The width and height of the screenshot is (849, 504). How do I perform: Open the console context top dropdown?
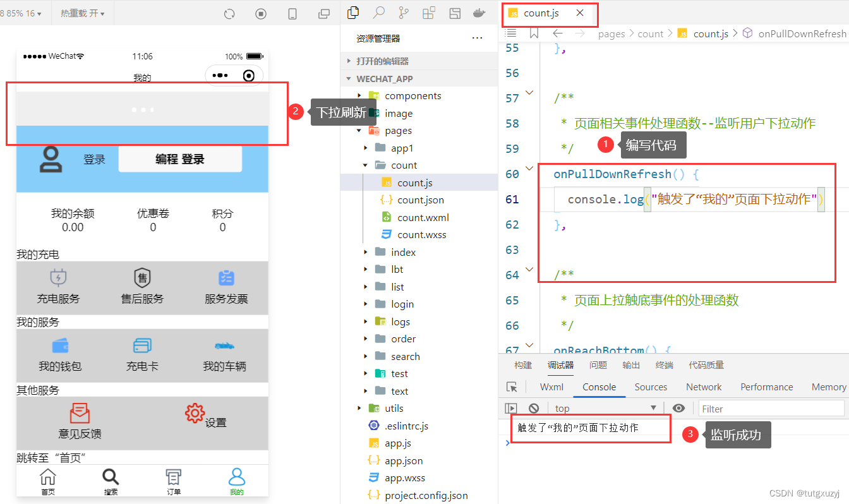(x=606, y=409)
